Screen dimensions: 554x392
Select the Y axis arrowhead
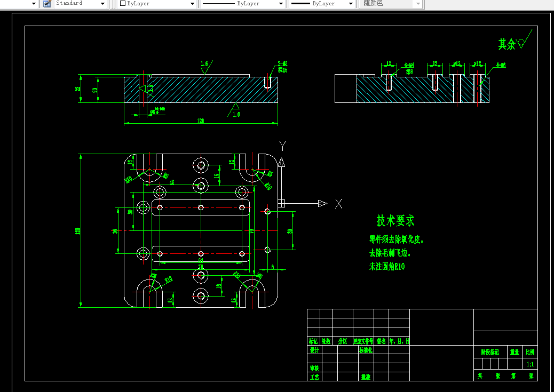[x=281, y=162]
